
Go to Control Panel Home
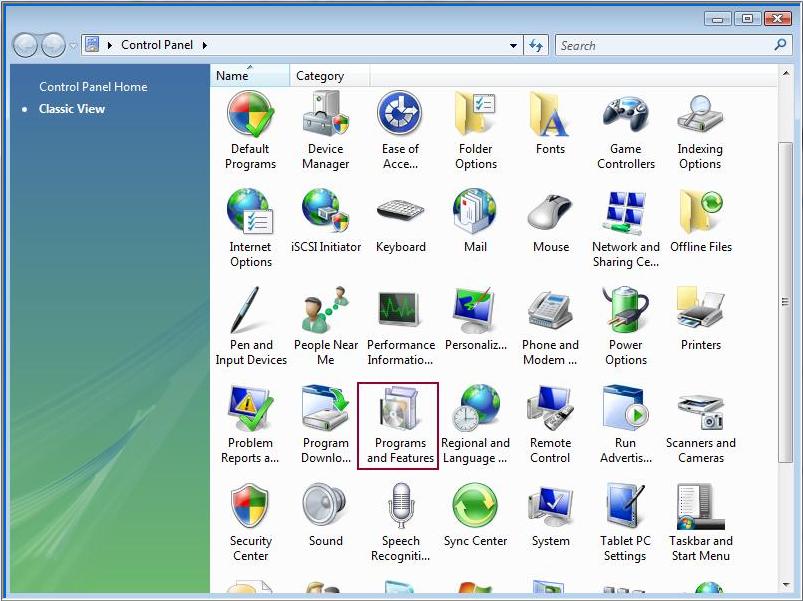click(93, 87)
